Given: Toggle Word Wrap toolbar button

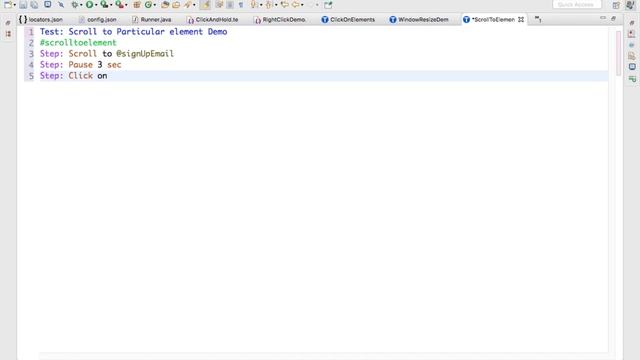Looking at the screenshot, I should (219, 4).
